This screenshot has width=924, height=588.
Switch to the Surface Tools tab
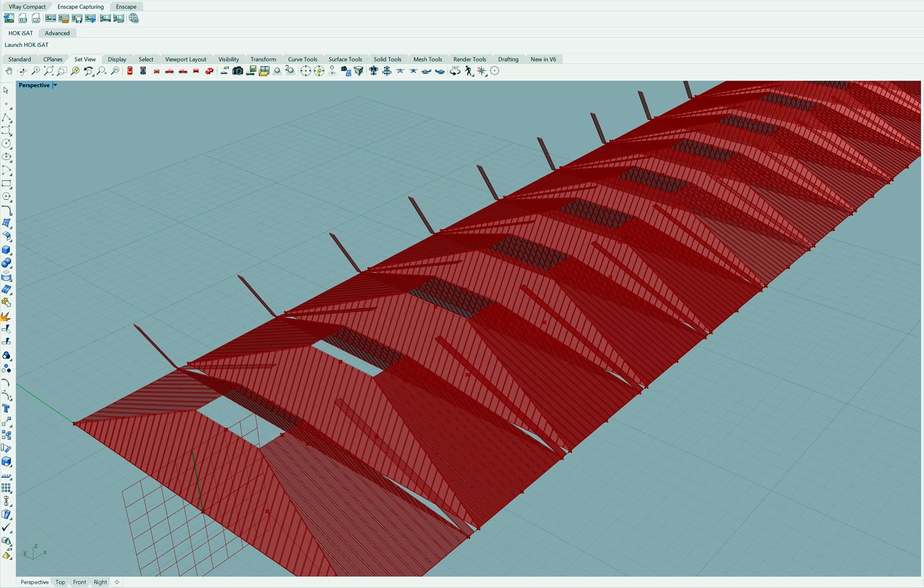point(345,59)
